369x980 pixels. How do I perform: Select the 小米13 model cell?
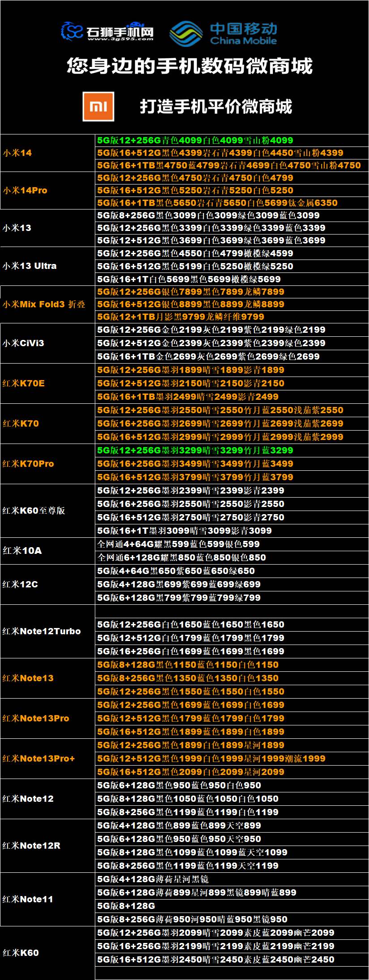point(48,228)
